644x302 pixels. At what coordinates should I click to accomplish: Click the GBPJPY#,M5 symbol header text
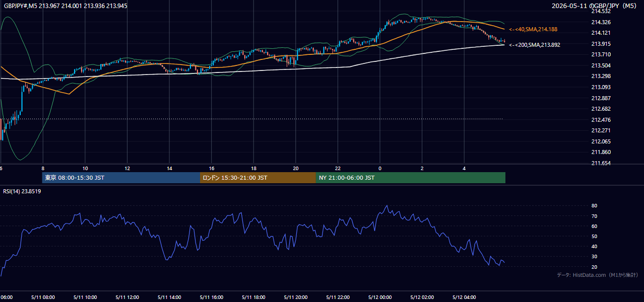[66, 6]
